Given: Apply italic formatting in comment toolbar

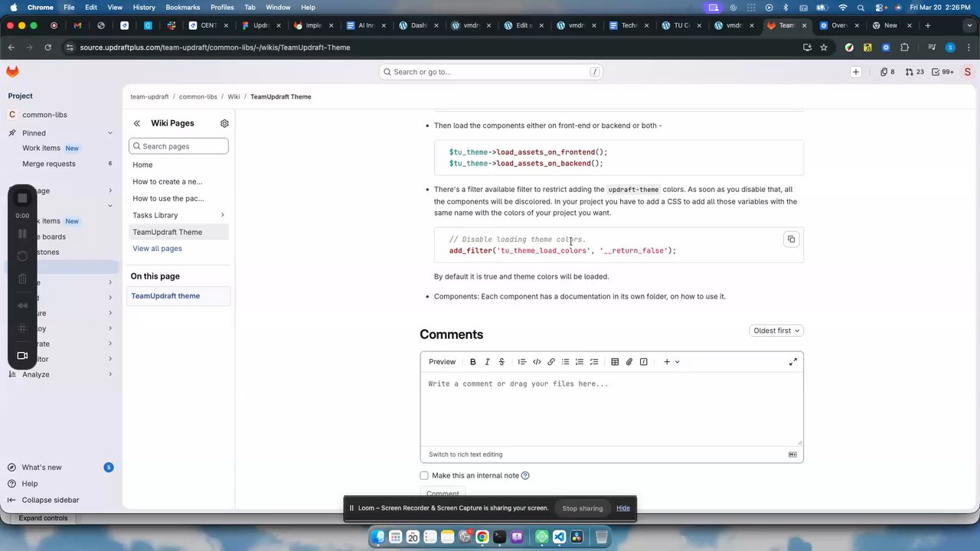Looking at the screenshot, I should (x=487, y=362).
